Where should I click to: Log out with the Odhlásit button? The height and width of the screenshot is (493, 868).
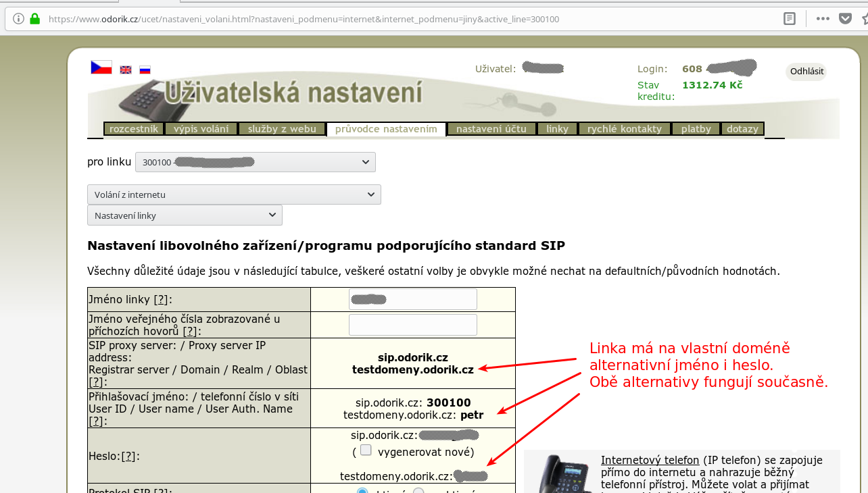(x=806, y=72)
